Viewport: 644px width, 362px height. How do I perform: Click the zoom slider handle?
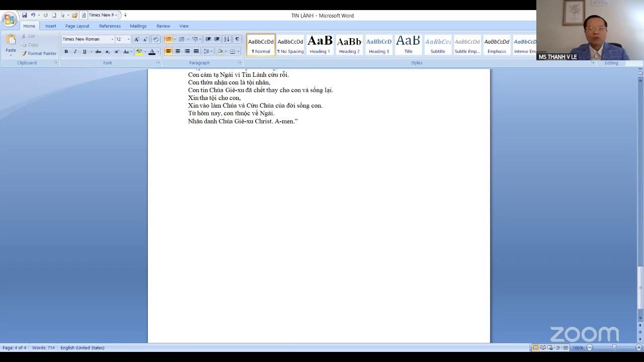click(614, 347)
